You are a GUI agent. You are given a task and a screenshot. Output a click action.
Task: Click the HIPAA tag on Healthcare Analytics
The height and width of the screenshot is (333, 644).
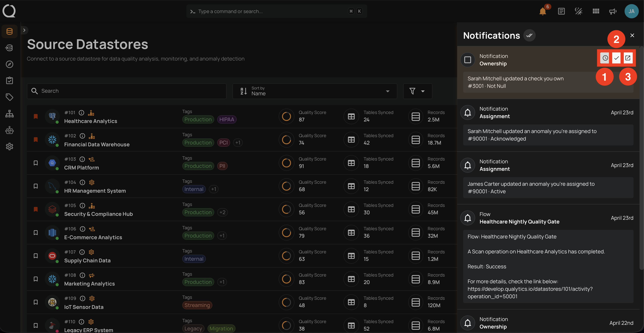coord(227,119)
